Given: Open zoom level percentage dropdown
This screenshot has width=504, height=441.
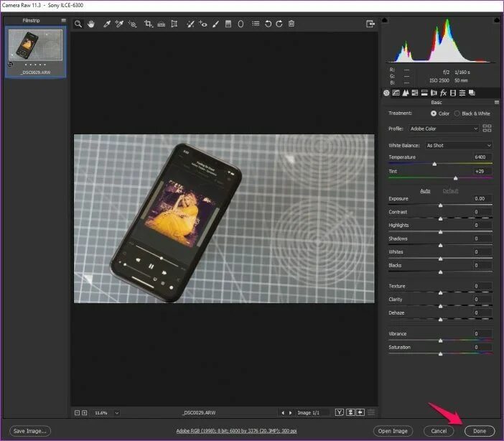Looking at the screenshot, I should pos(117,413).
